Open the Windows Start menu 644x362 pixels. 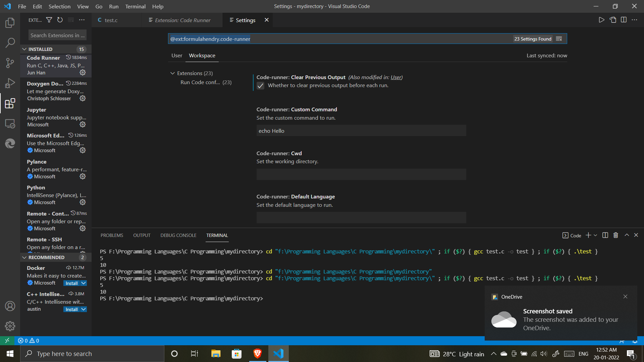(10, 354)
